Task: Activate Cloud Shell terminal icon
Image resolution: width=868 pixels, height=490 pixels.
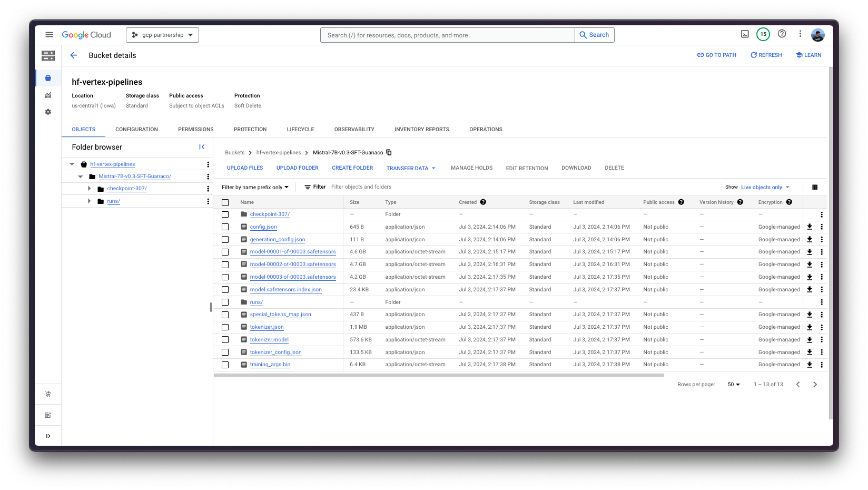Action: click(x=745, y=34)
